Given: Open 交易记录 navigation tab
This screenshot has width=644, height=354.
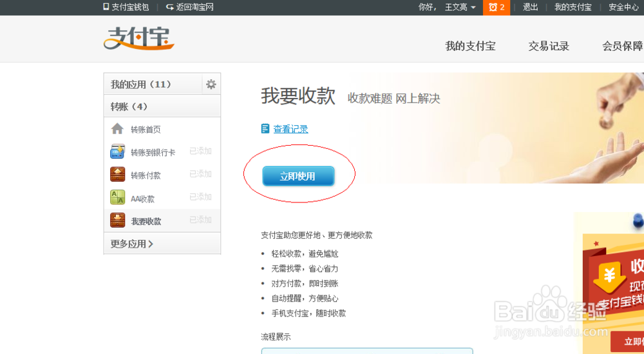Looking at the screenshot, I should click(549, 46).
